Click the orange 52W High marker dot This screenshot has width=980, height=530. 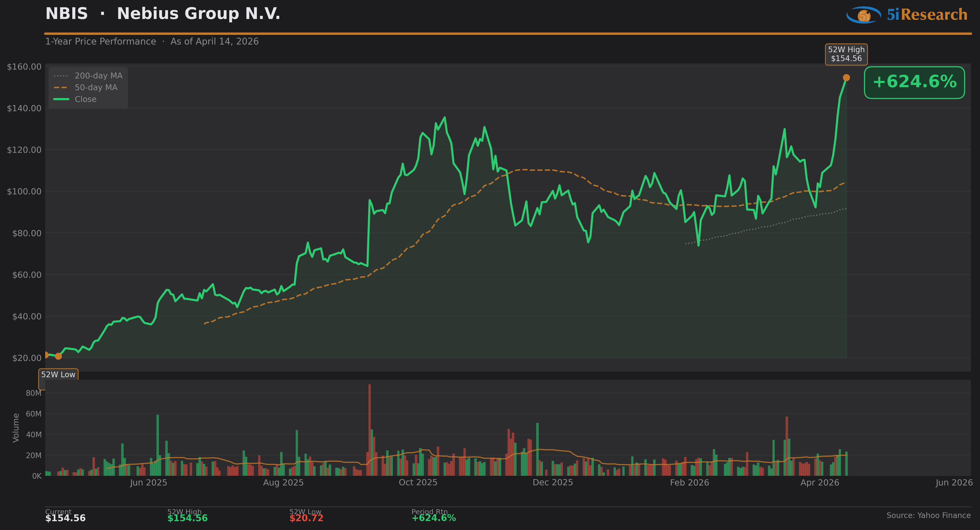click(846, 78)
